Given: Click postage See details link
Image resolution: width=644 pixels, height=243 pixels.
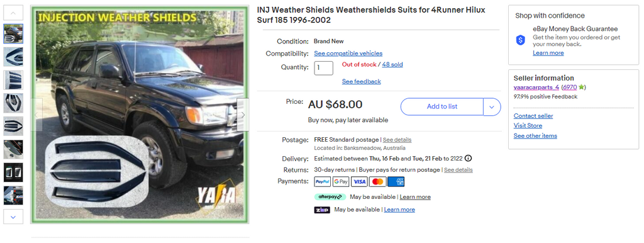Looking at the screenshot, I should (397, 140).
